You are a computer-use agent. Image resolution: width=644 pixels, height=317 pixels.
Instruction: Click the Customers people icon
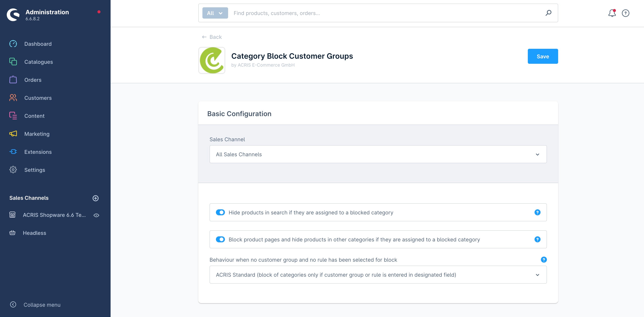tap(13, 98)
